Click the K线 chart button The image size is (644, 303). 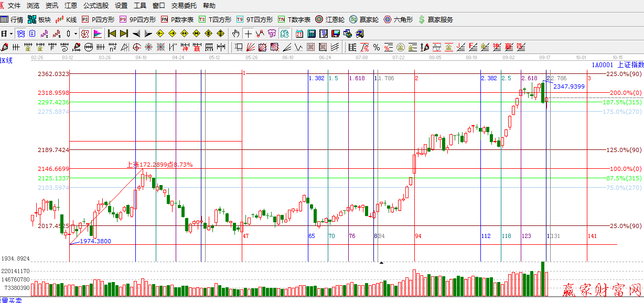point(66,19)
